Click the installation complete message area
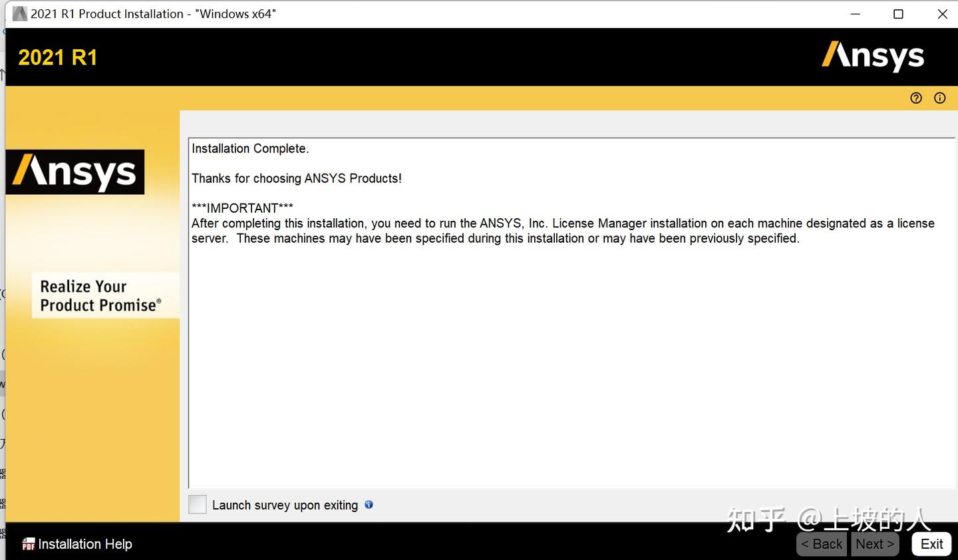This screenshot has width=958, height=560. tap(249, 148)
